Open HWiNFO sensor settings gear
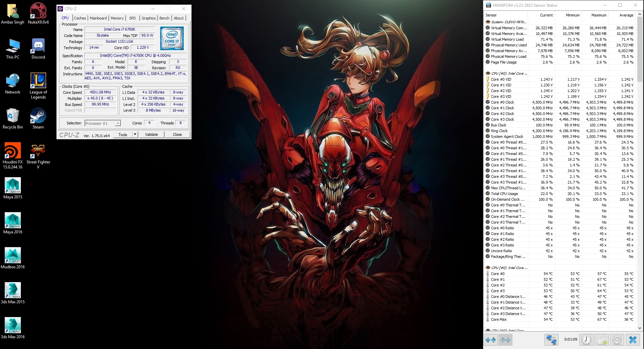 click(617, 340)
